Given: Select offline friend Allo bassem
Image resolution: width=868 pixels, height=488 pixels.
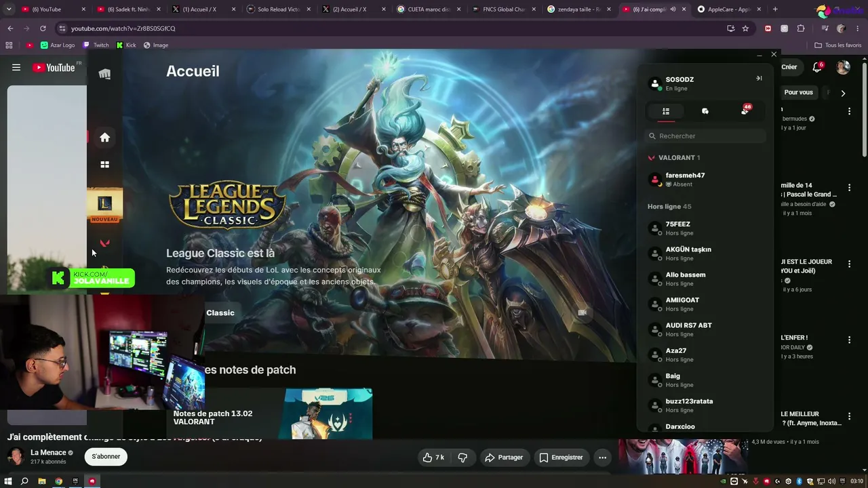Looking at the screenshot, I should (x=705, y=279).
